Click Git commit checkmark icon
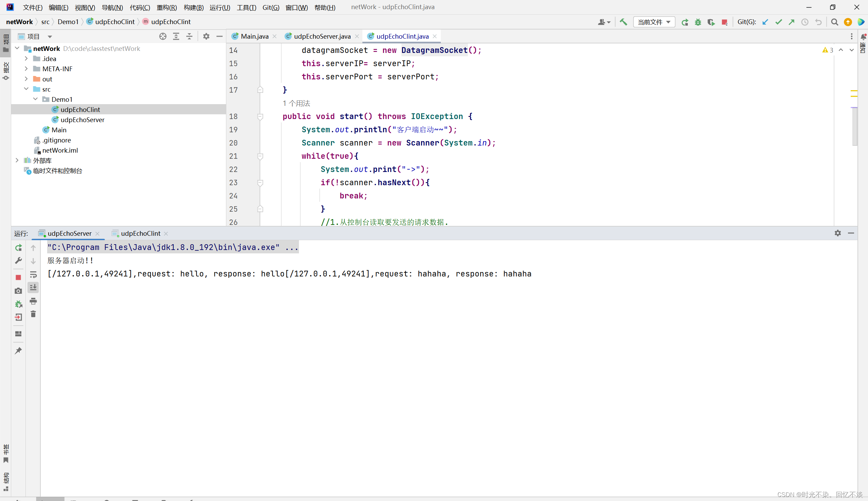 [778, 22]
